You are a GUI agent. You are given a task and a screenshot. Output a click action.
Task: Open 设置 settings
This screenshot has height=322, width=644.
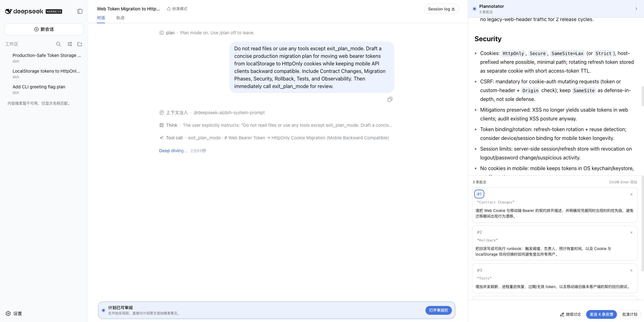[14, 314]
